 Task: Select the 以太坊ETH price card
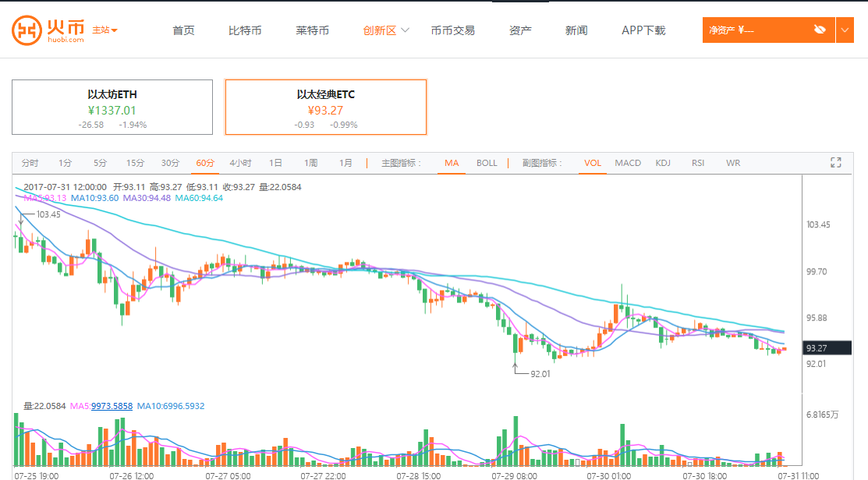112,107
